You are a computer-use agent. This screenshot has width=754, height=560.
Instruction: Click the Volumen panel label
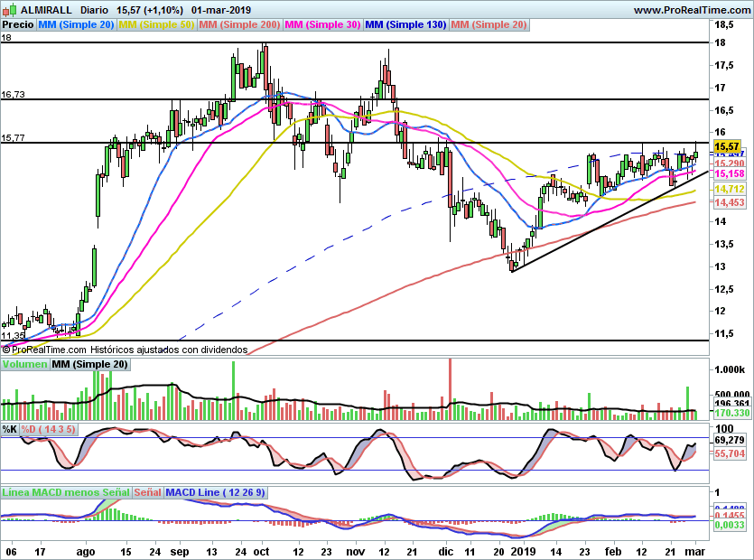pyautogui.click(x=24, y=364)
